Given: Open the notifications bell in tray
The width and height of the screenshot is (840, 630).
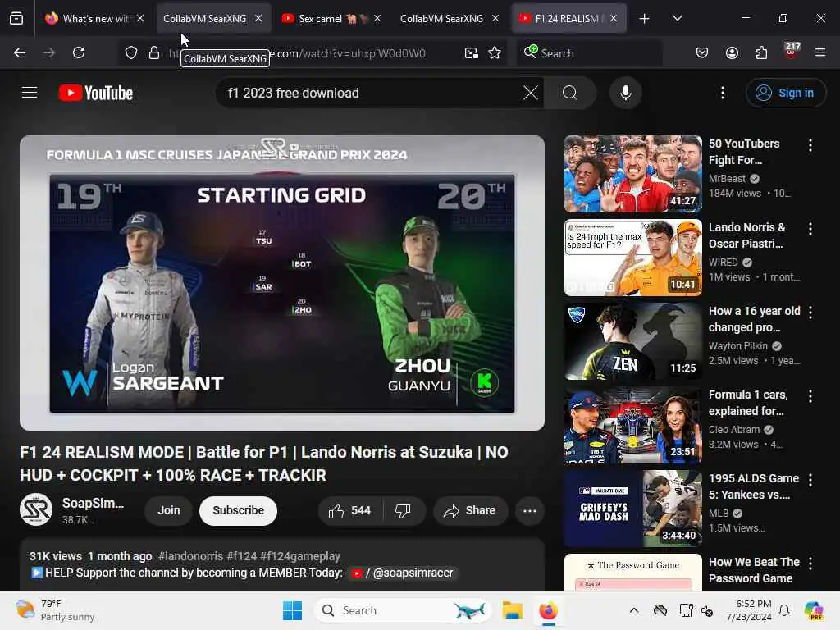Looking at the screenshot, I should point(784,610).
